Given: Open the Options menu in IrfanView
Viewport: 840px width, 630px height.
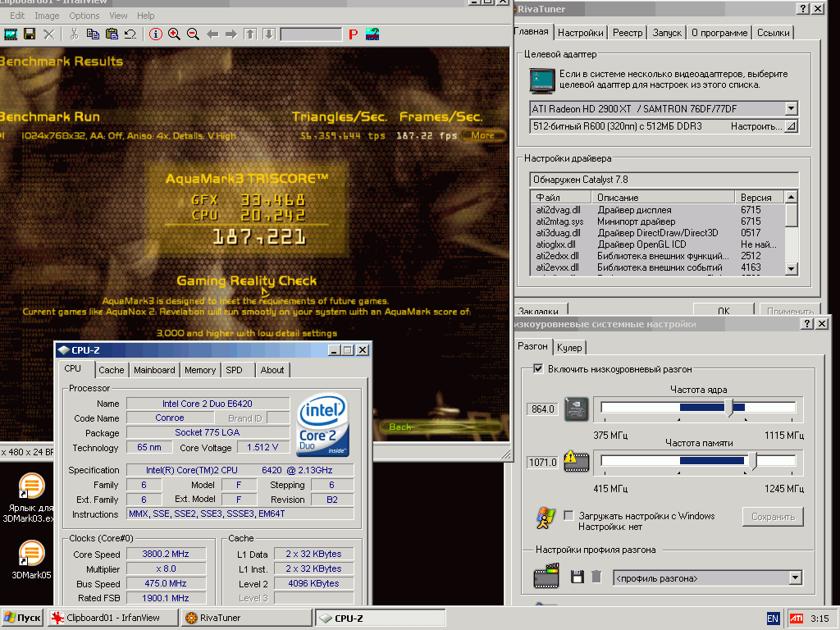Looking at the screenshot, I should (x=84, y=16).
